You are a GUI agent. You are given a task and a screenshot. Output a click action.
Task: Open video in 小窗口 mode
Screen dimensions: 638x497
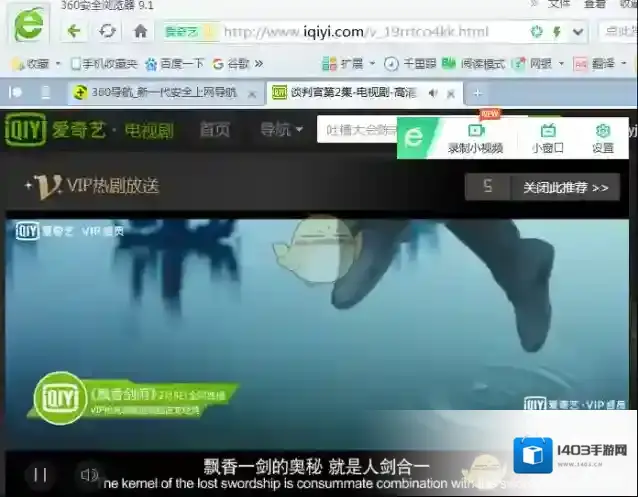point(548,139)
